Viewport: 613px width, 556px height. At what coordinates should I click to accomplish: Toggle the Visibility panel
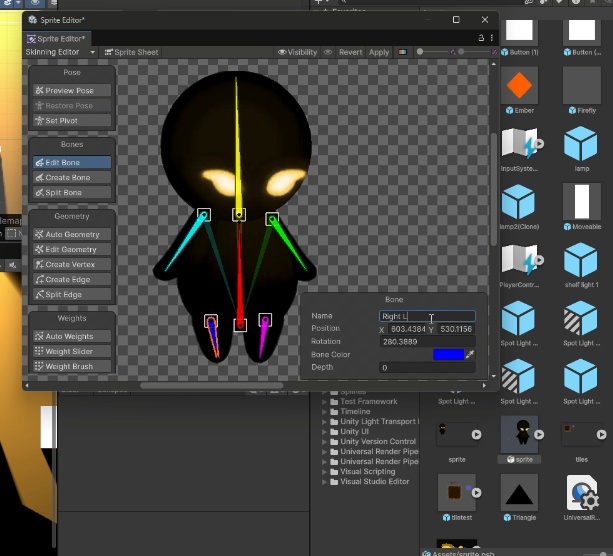coord(298,52)
